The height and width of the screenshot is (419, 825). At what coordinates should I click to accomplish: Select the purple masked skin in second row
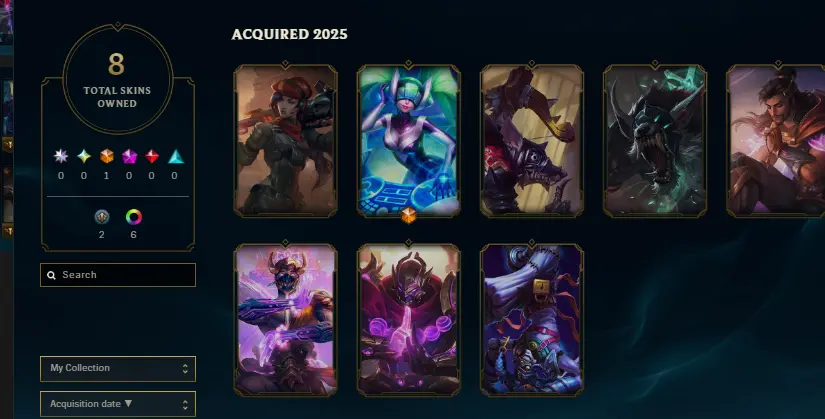click(285, 320)
